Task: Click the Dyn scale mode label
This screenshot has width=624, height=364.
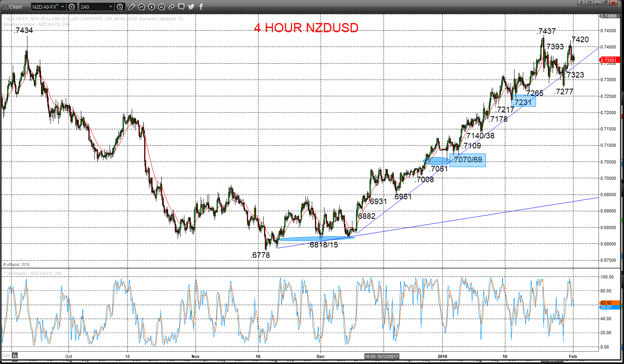Action: click(6, 355)
